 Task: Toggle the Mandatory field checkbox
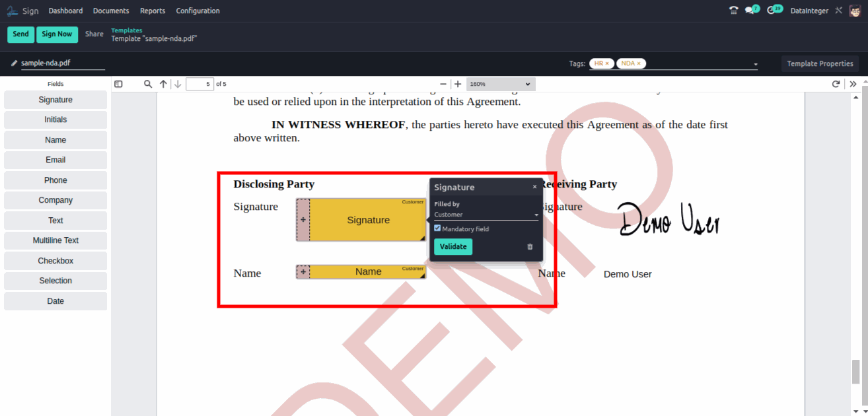click(x=437, y=228)
